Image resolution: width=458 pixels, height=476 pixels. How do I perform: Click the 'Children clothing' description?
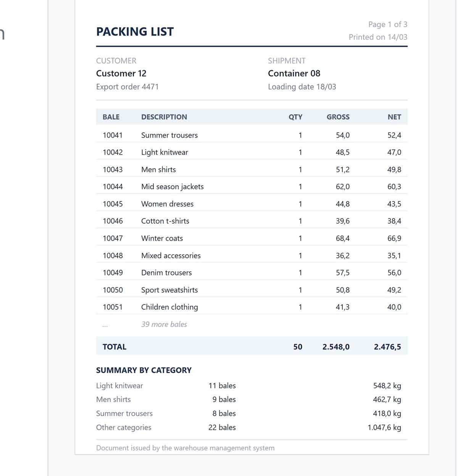coord(169,307)
